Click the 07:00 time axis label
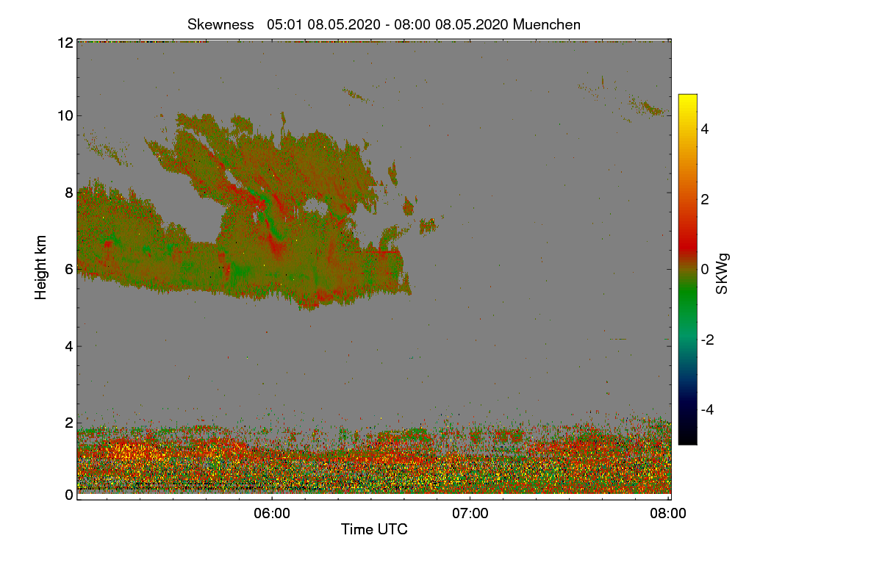The height and width of the screenshot is (588, 882). point(470,514)
